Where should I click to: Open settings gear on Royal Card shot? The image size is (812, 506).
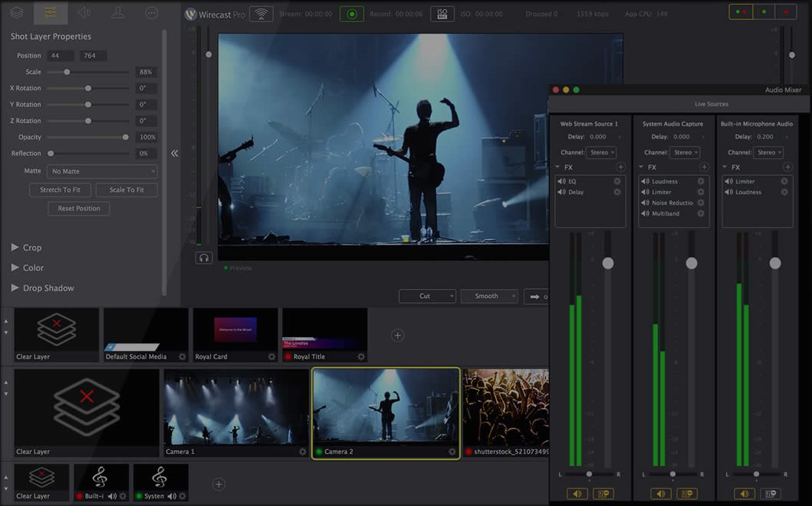point(272,357)
